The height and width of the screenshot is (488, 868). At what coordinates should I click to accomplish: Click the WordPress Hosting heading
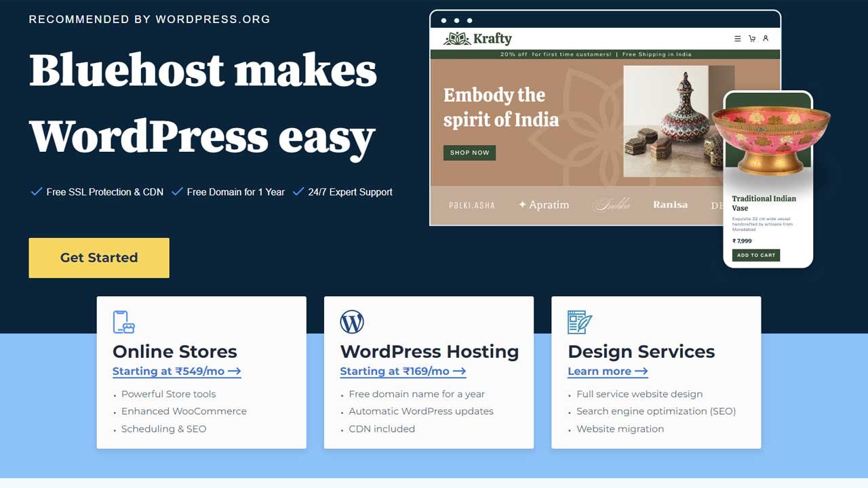(x=429, y=351)
